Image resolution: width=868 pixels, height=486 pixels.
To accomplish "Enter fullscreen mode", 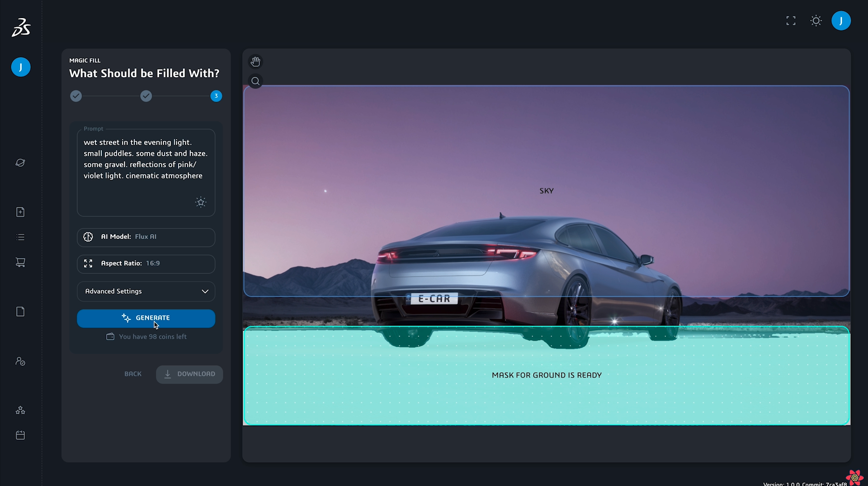I will coord(791,21).
